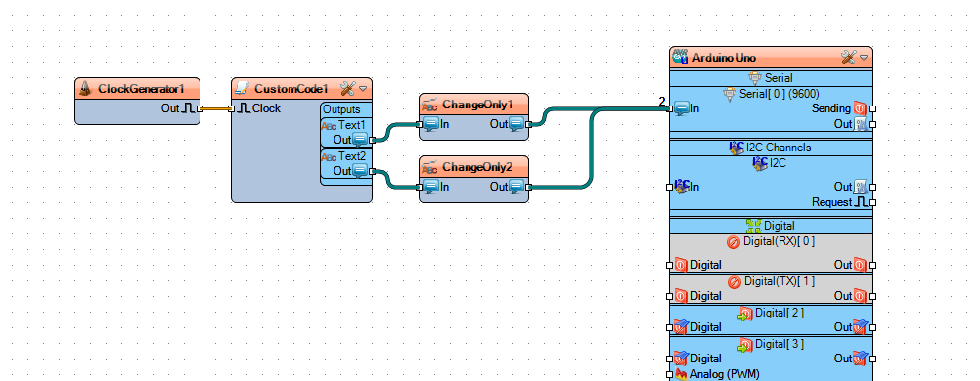Expand the CustomCode1 dropdown arrow
The image size is (980, 381).
[x=363, y=89]
